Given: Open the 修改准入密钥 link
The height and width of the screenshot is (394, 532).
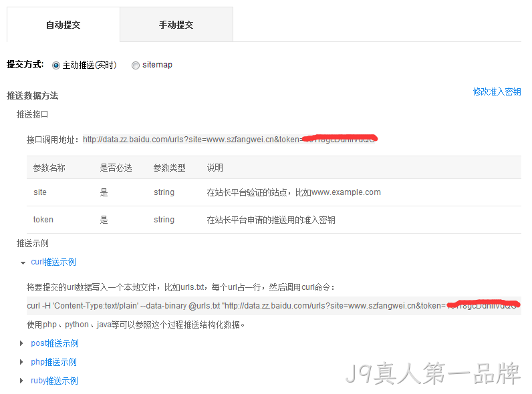Looking at the screenshot, I should tap(497, 91).
